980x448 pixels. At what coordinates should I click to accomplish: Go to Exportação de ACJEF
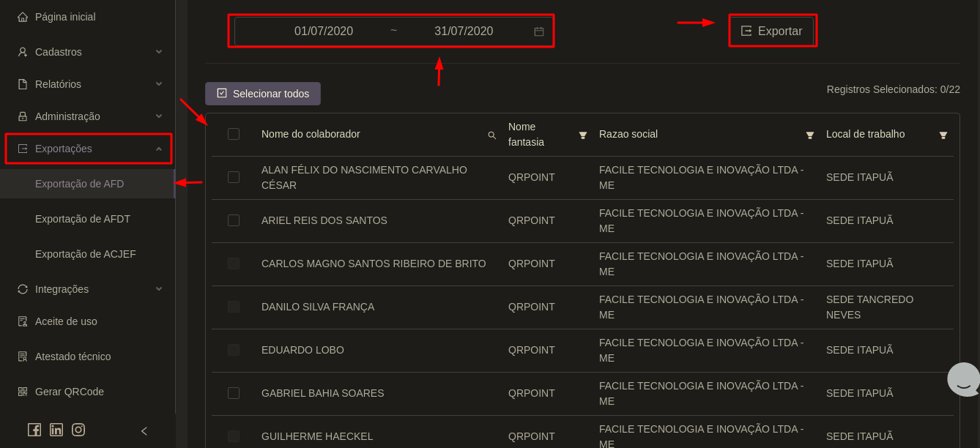pyautogui.click(x=86, y=254)
